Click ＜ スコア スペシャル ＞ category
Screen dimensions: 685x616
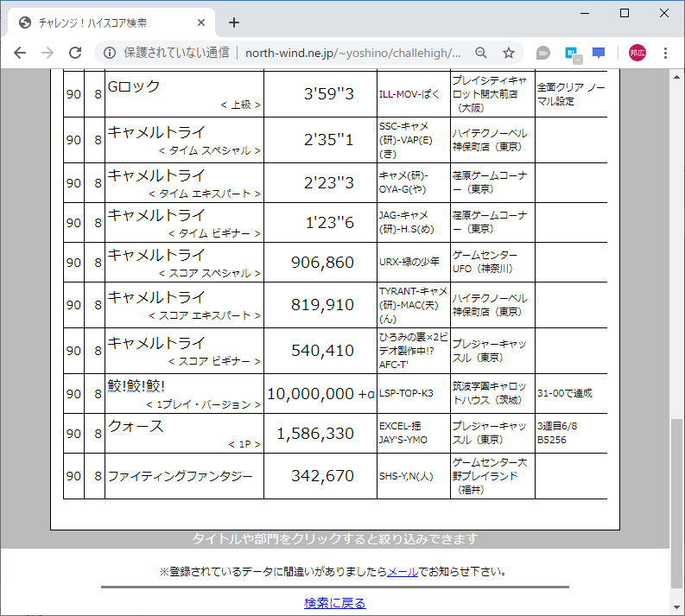point(209,273)
